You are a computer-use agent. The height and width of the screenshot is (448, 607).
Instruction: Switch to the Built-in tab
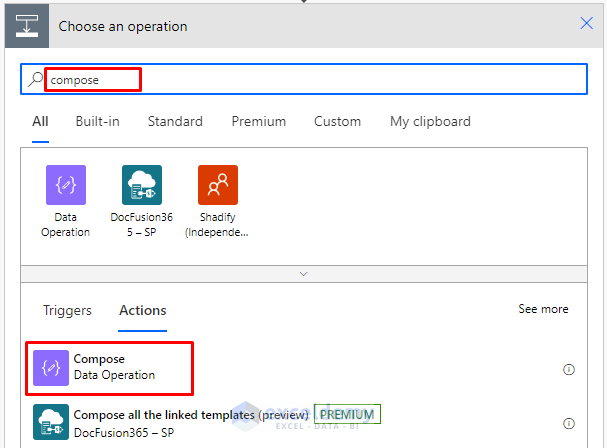tap(97, 121)
